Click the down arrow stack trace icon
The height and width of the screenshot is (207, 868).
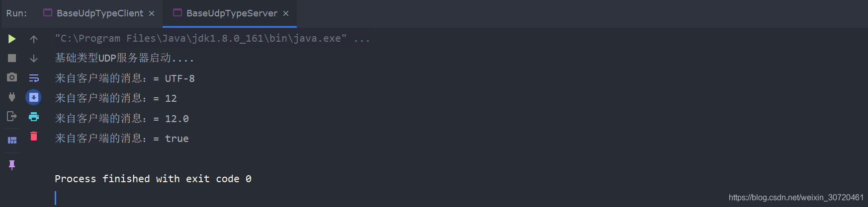point(34,58)
